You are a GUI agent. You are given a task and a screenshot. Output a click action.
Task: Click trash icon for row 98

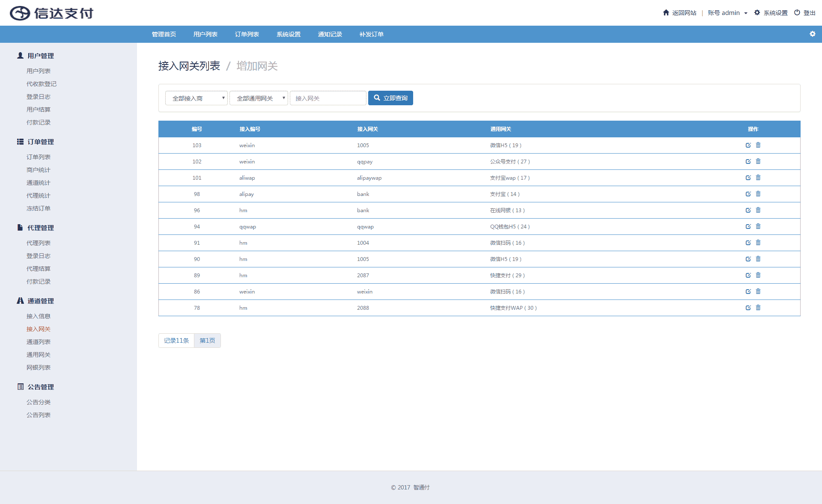758,194
